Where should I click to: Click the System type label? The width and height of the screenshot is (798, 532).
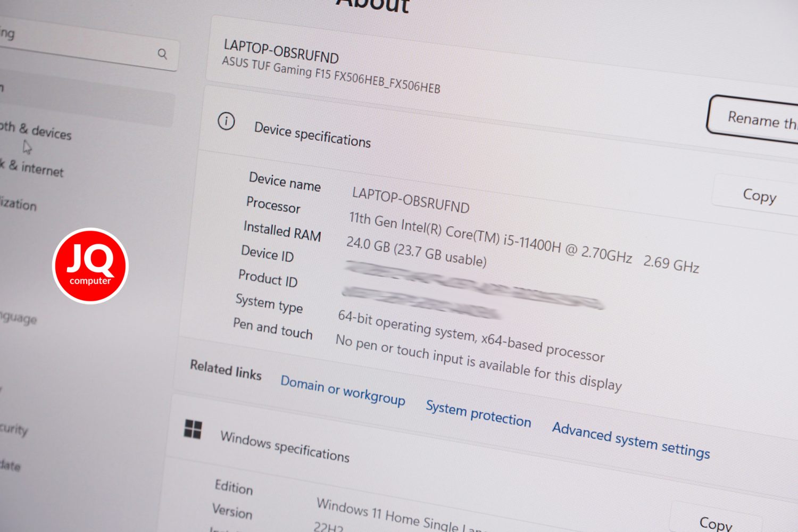269,303
